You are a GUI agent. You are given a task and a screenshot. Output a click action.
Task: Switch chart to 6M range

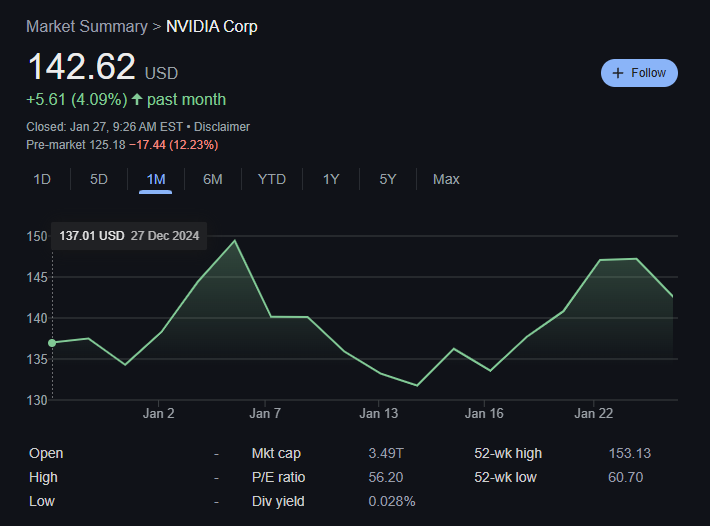click(x=213, y=179)
